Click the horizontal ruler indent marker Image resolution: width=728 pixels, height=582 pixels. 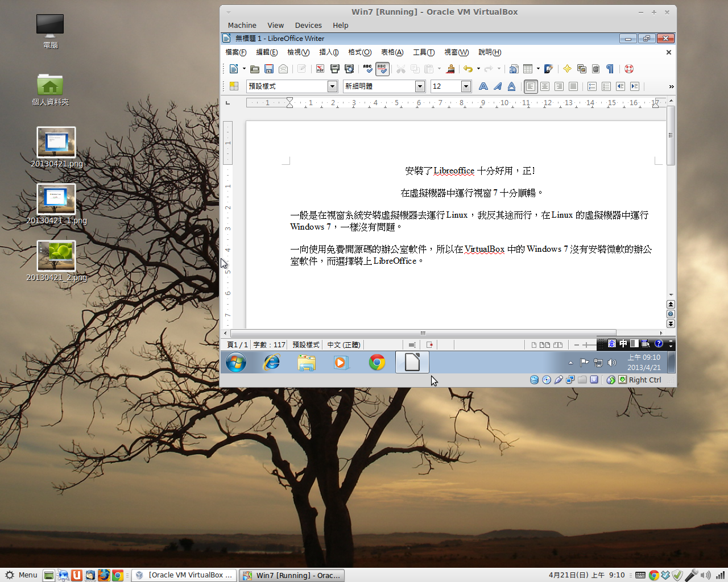tap(289, 103)
